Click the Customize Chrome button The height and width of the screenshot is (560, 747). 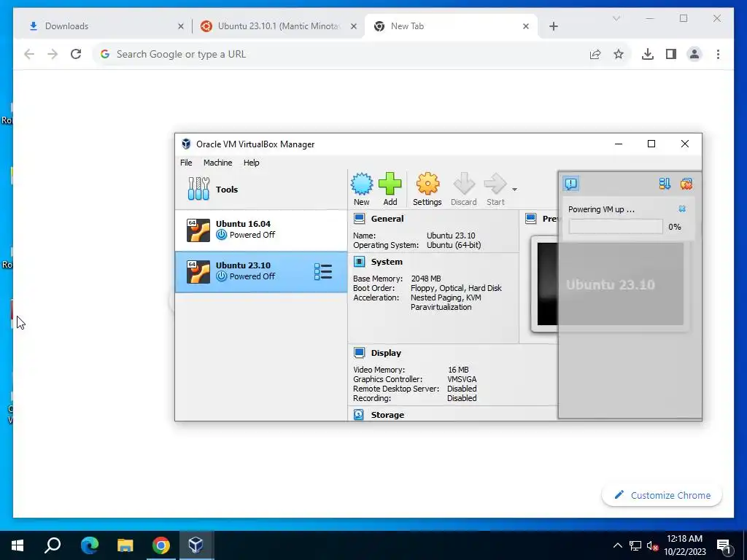click(x=662, y=495)
